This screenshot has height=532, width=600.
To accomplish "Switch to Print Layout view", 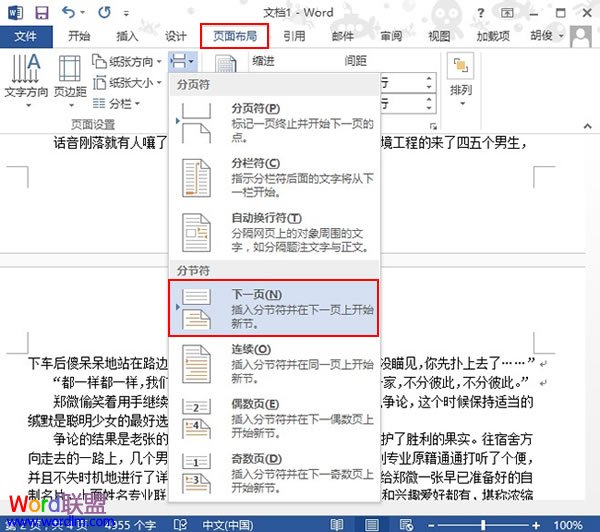I will click(x=372, y=525).
